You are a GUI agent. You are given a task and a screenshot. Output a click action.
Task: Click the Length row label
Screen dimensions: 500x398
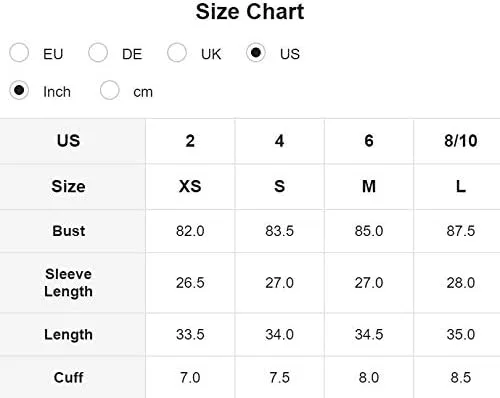[x=69, y=335]
